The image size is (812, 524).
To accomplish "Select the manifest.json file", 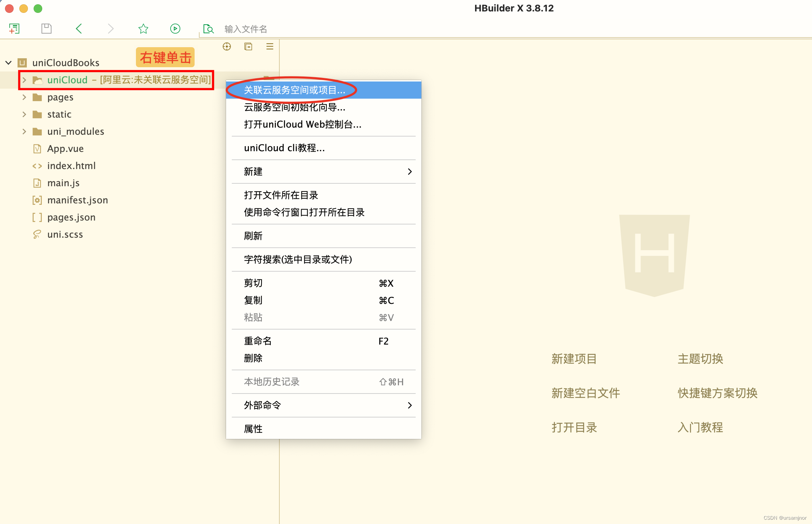I will click(78, 200).
